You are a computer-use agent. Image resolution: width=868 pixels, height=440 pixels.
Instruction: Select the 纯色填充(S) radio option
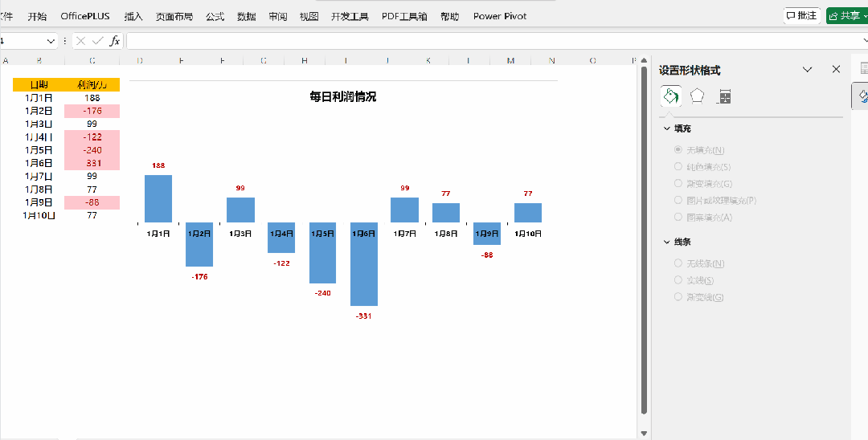pos(679,167)
